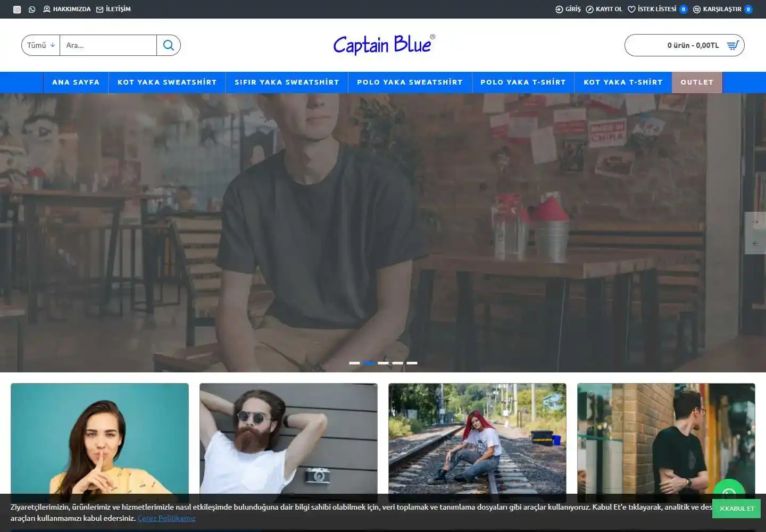This screenshot has height=532, width=766.
Task: Open the İSTEK LİSTESİ wishlist
Action: point(657,9)
